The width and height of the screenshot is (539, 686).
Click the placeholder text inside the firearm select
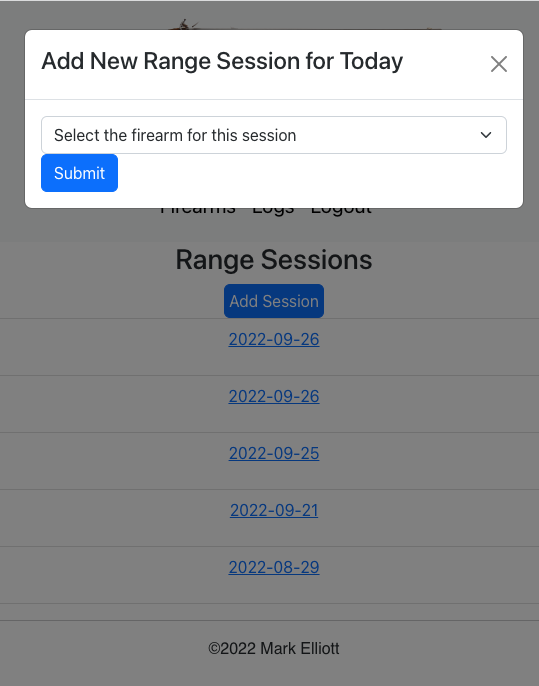point(175,135)
